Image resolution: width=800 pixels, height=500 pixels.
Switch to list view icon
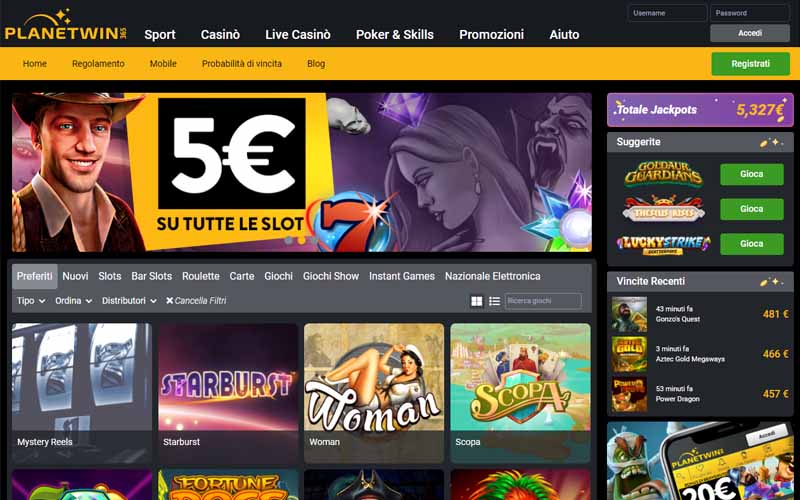coord(494,301)
